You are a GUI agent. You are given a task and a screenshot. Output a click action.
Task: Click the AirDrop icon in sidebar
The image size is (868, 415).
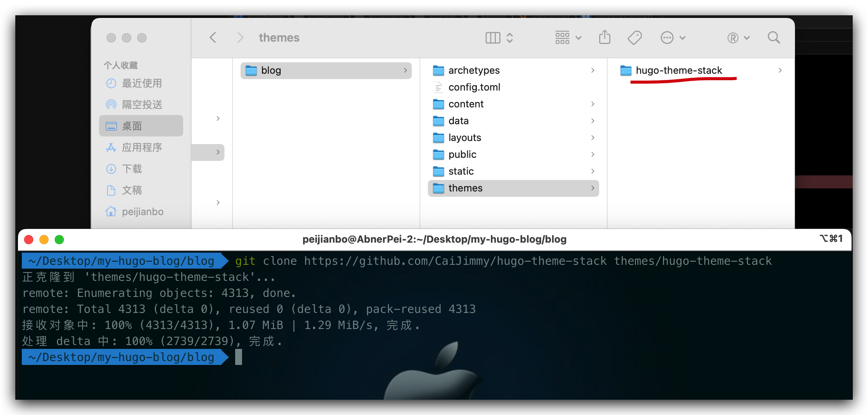(x=111, y=104)
